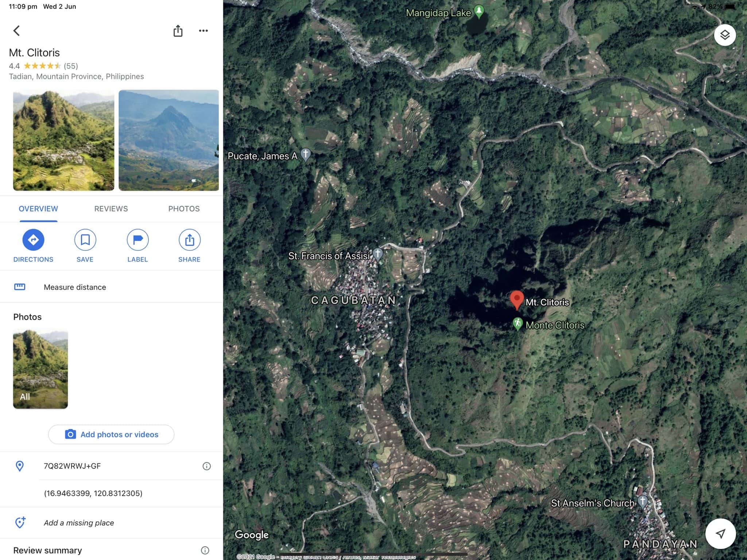Viewport: 747px width, 560px height.
Task: Tap the camera icon in Add photos
Action: tap(70, 434)
